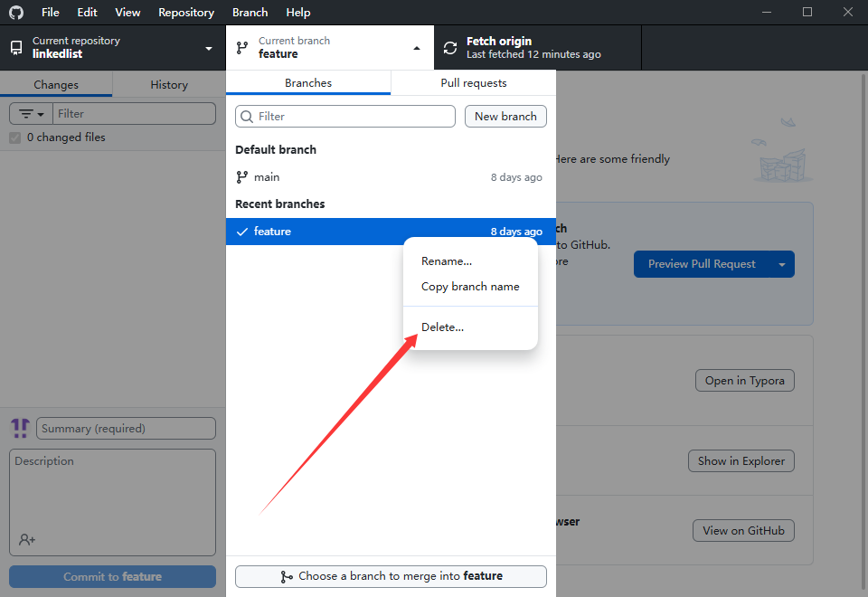Click the Fetch origin sync icon
The image size is (868, 597).
tap(449, 48)
